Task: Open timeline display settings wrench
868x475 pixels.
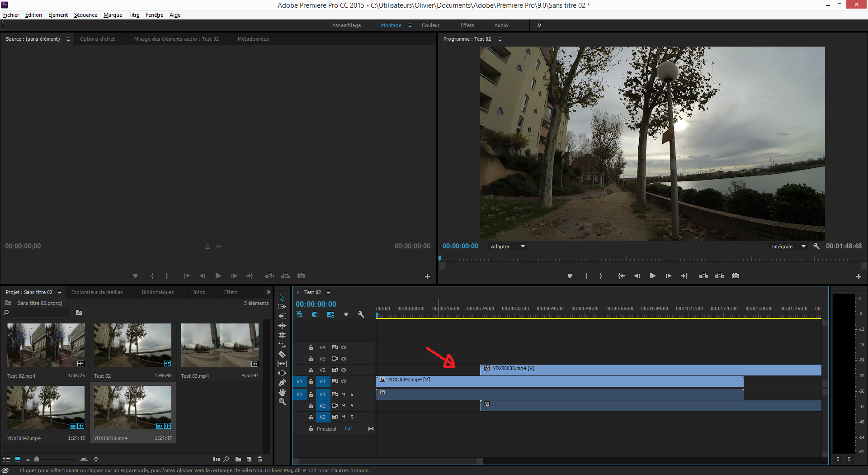Action: (x=361, y=314)
